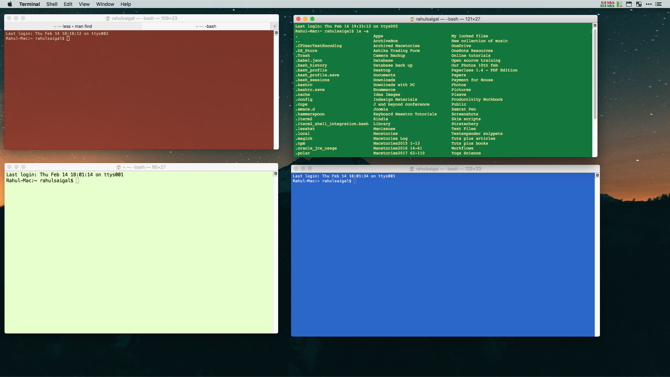This screenshot has width=670, height=377.
Task: Open the Terminal application menu
Action: 29,4
